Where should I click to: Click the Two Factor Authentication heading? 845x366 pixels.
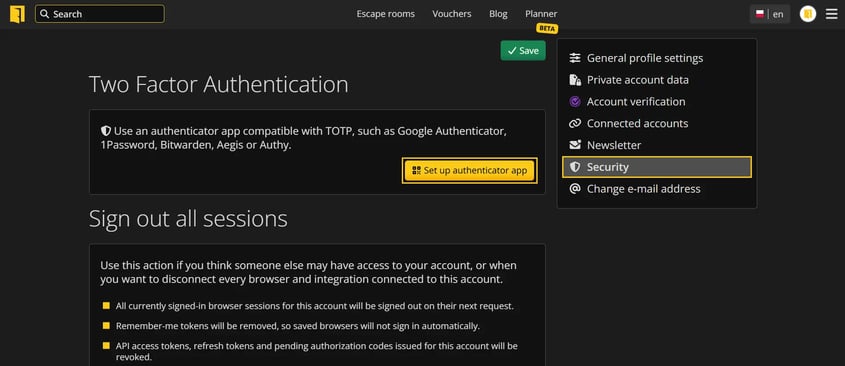(x=218, y=85)
